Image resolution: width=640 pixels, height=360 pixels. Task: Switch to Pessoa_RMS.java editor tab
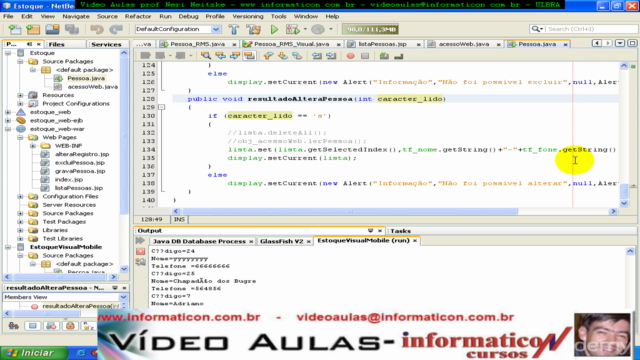[x=197, y=44]
